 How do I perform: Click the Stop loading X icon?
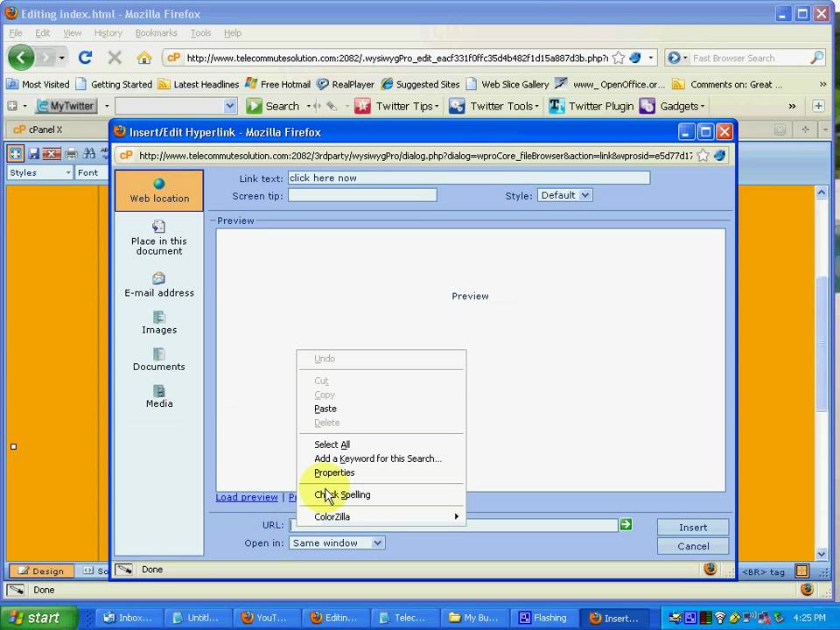115,58
